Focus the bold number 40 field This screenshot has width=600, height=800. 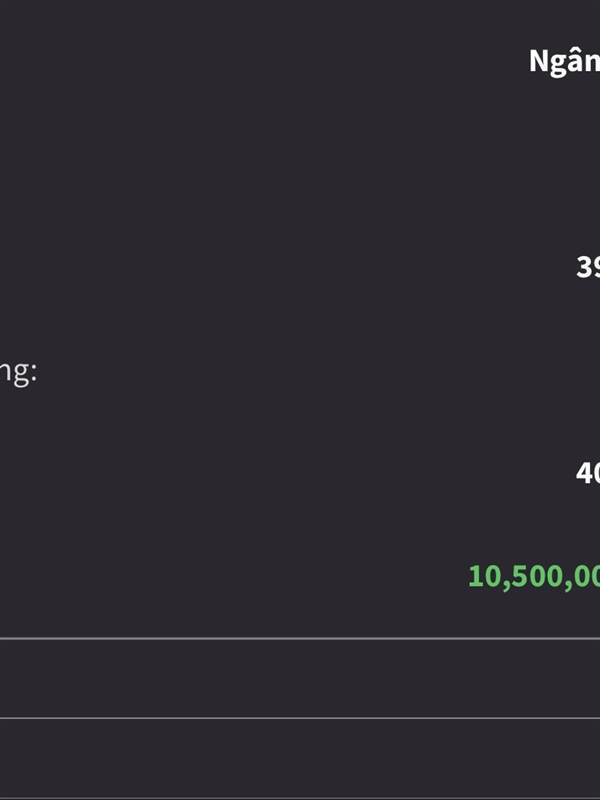click(588, 473)
